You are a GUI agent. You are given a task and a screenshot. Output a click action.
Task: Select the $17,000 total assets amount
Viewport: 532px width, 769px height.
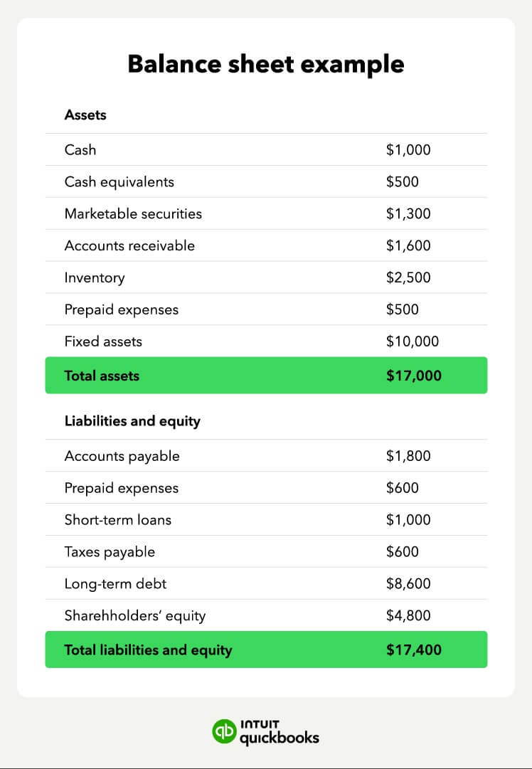point(414,376)
